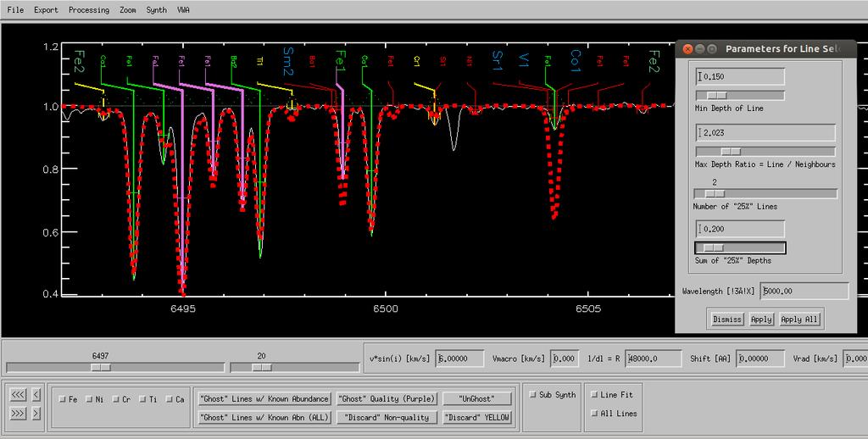The image size is (868, 439).
Task: Focus the Min Depth field showing 0.150
Action: pos(739,77)
